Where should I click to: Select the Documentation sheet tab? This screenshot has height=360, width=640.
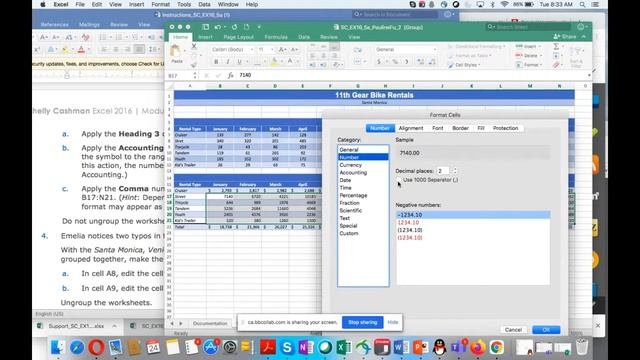[210, 323]
